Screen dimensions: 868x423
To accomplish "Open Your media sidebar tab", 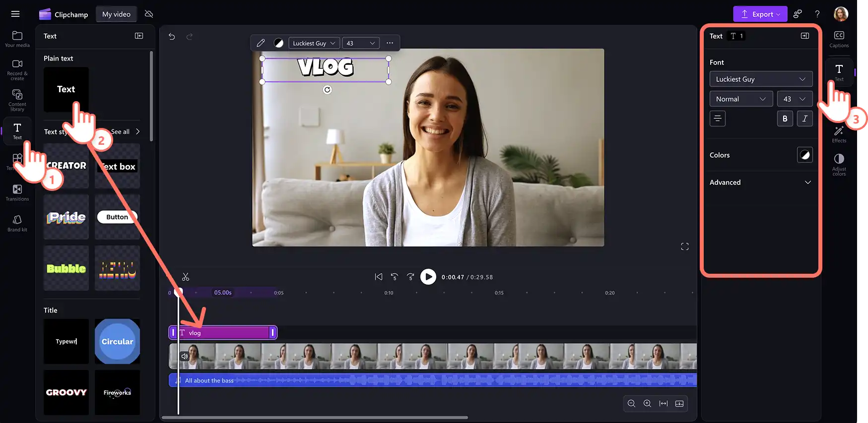I will coord(17,39).
